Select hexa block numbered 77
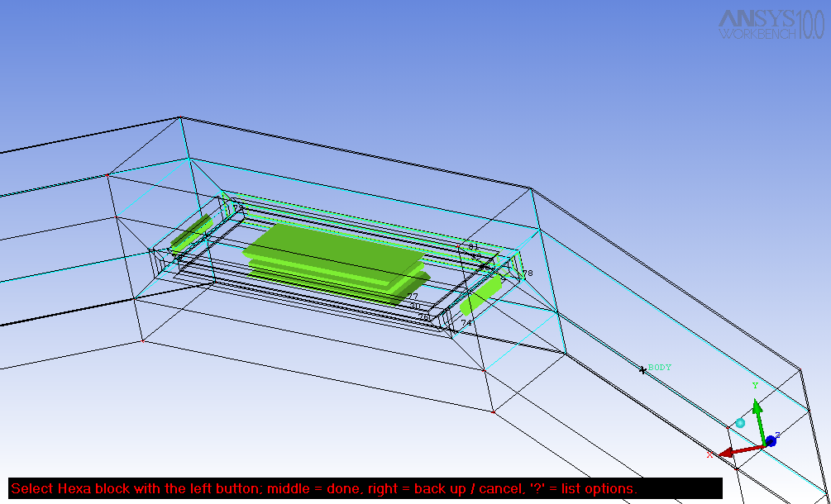831x504 pixels. (x=413, y=297)
